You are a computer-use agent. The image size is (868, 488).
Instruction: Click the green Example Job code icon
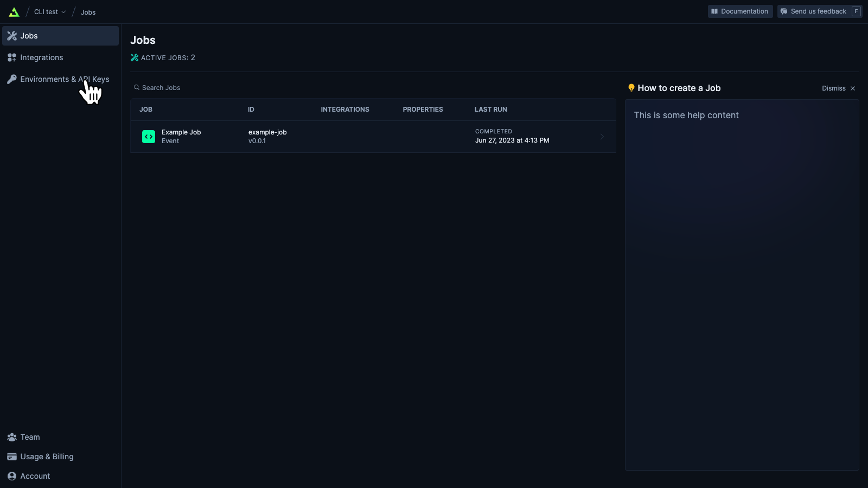coord(149,137)
